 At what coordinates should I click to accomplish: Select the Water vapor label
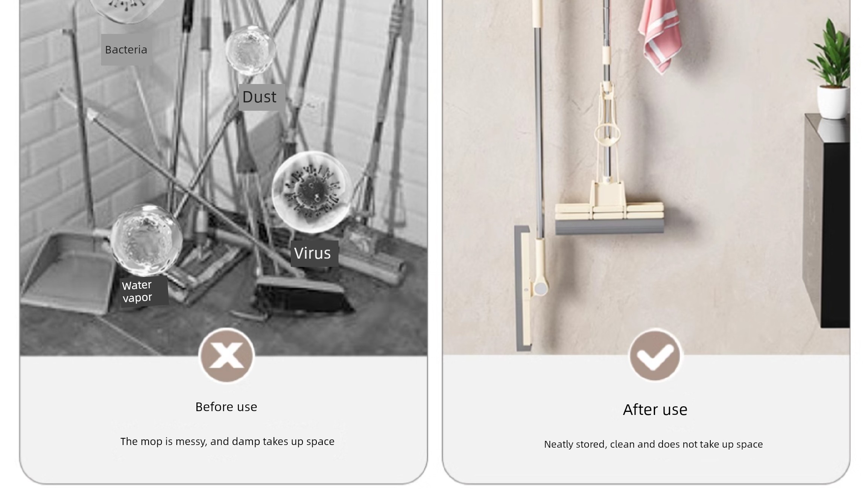143,291
